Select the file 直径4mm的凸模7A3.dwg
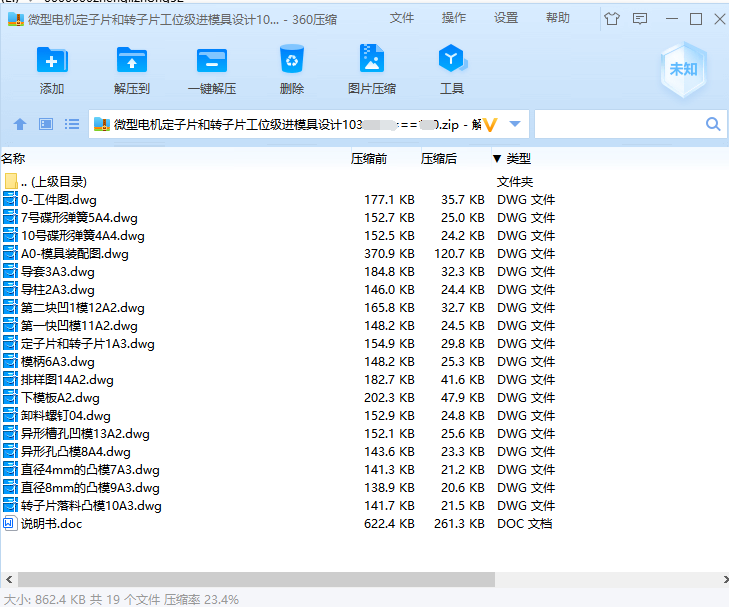Image resolution: width=729 pixels, height=607 pixels. 90,469
